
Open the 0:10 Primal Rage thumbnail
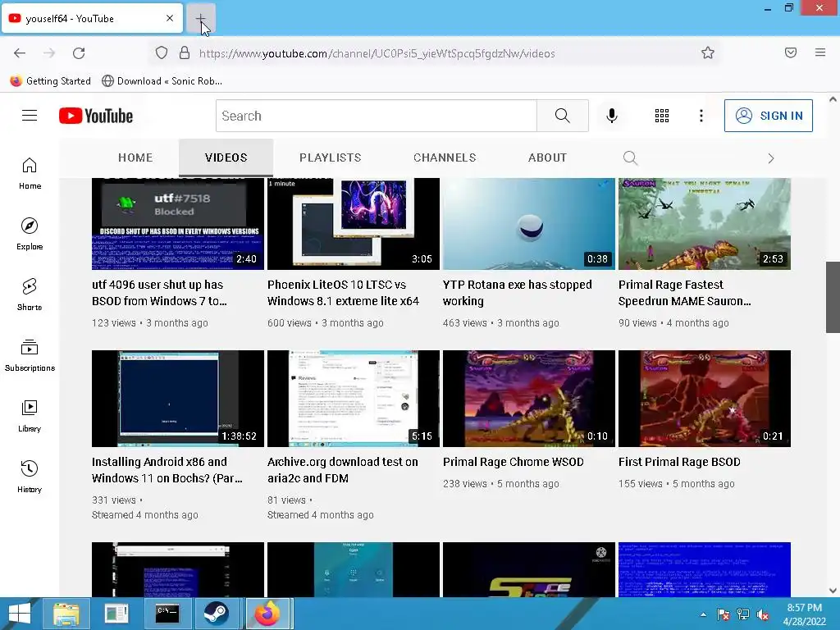[529, 399]
